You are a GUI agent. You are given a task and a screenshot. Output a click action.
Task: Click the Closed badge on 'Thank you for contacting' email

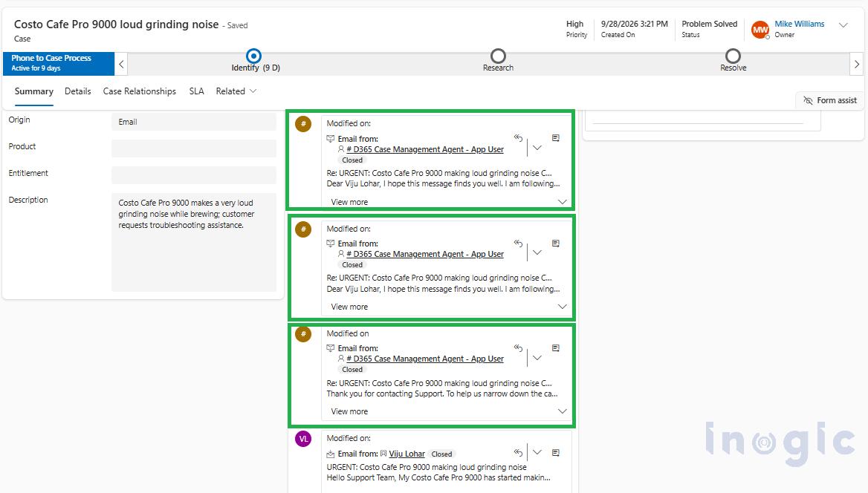352,370
